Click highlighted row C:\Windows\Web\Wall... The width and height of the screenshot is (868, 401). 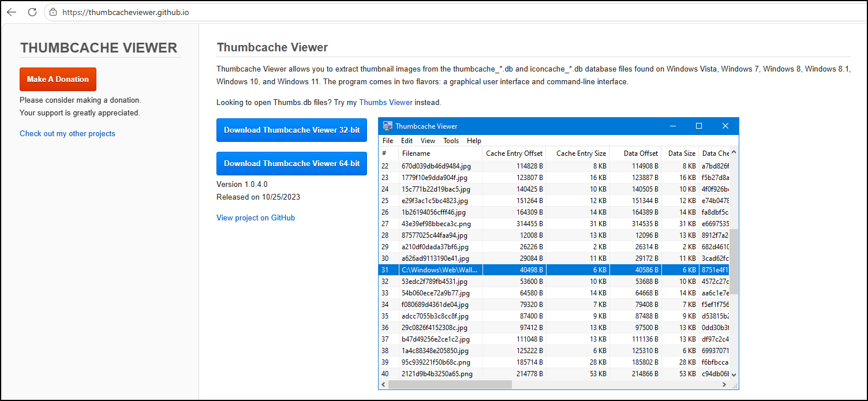point(554,270)
